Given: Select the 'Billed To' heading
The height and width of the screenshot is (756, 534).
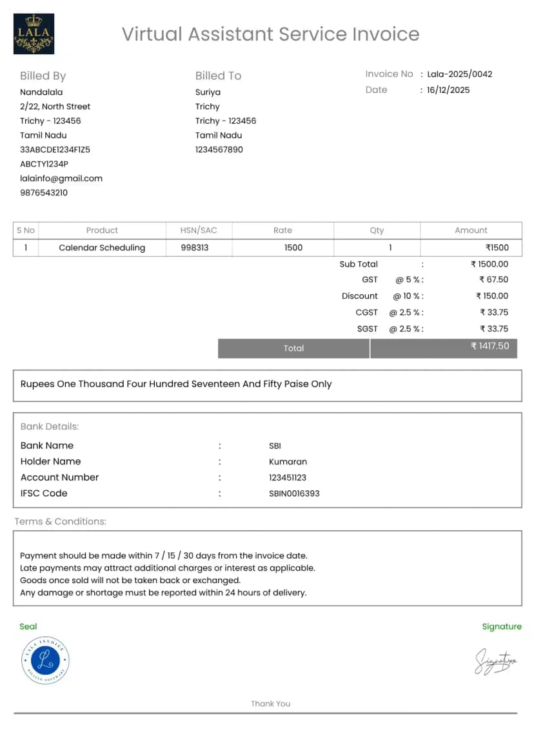Looking at the screenshot, I should tap(219, 75).
